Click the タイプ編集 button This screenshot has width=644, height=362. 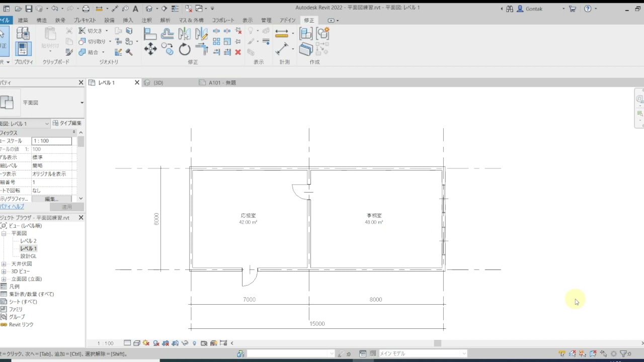pos(67,123)
